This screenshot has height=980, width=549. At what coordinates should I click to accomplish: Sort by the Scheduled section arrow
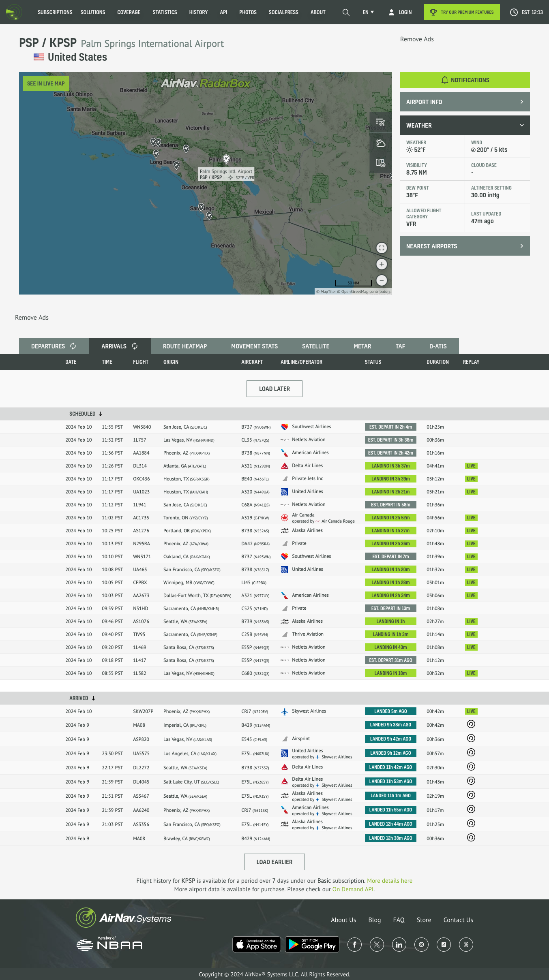click(100, 414)
